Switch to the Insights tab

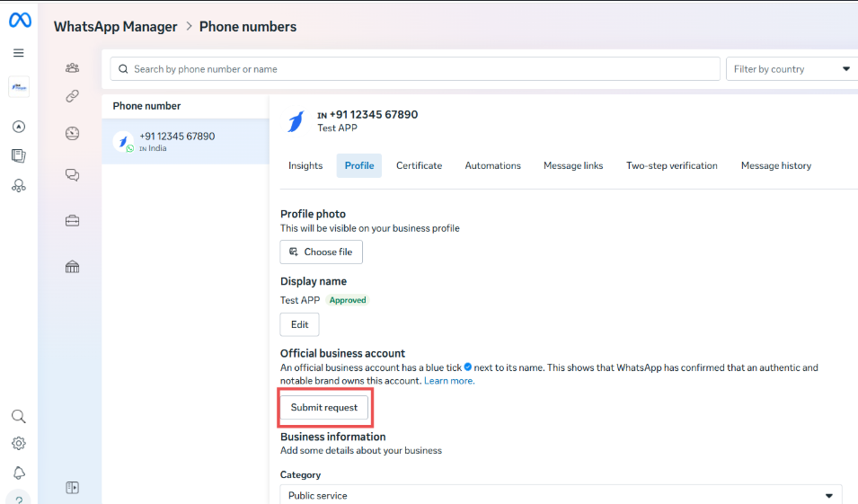click(305, 165)
